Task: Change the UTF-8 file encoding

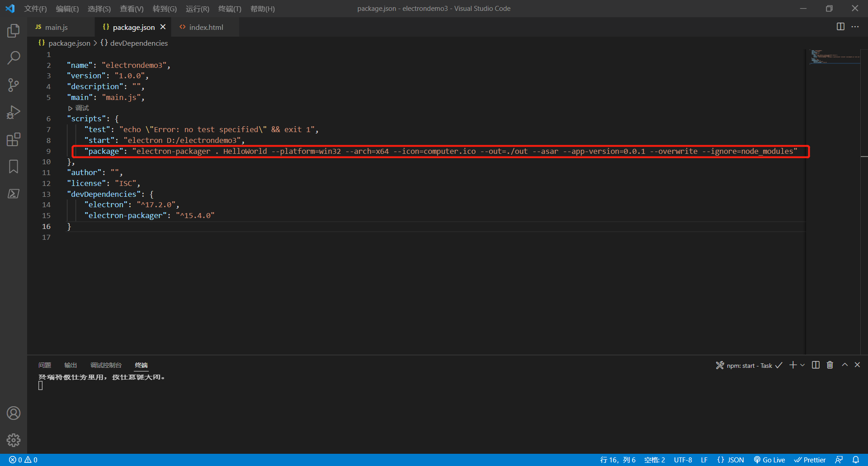Action: pos(683,460)
